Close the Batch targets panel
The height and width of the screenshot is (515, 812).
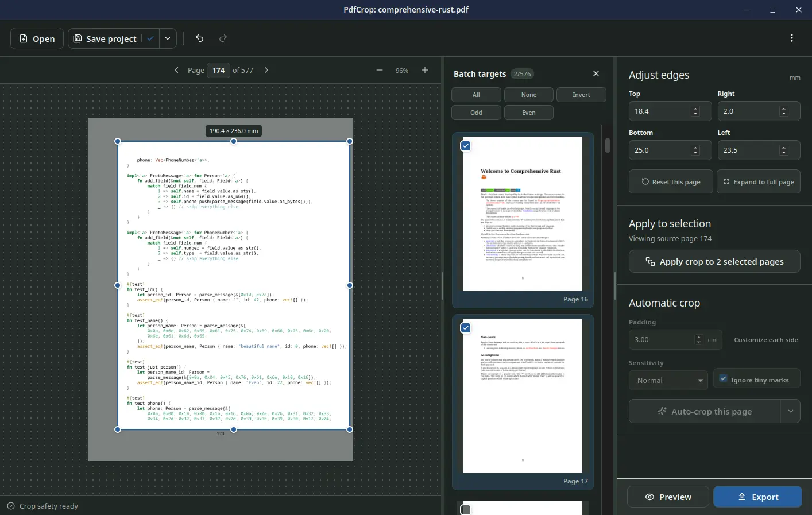596,73
